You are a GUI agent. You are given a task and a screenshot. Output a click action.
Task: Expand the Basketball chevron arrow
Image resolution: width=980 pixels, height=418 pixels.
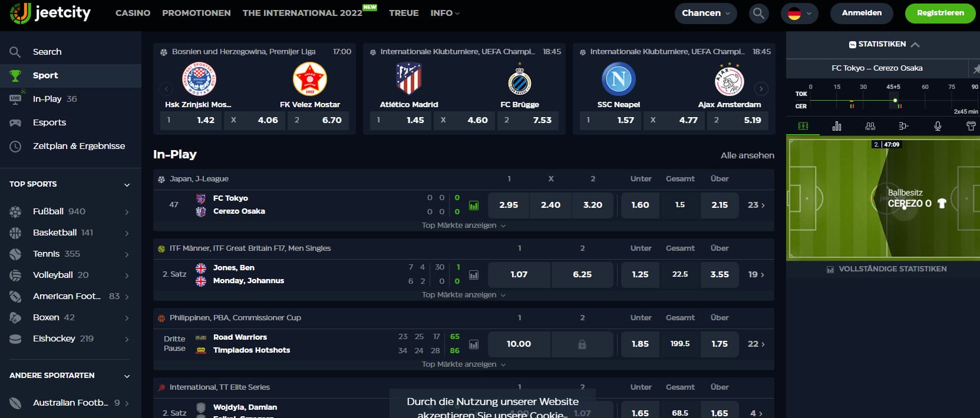[x=127, y=233]
